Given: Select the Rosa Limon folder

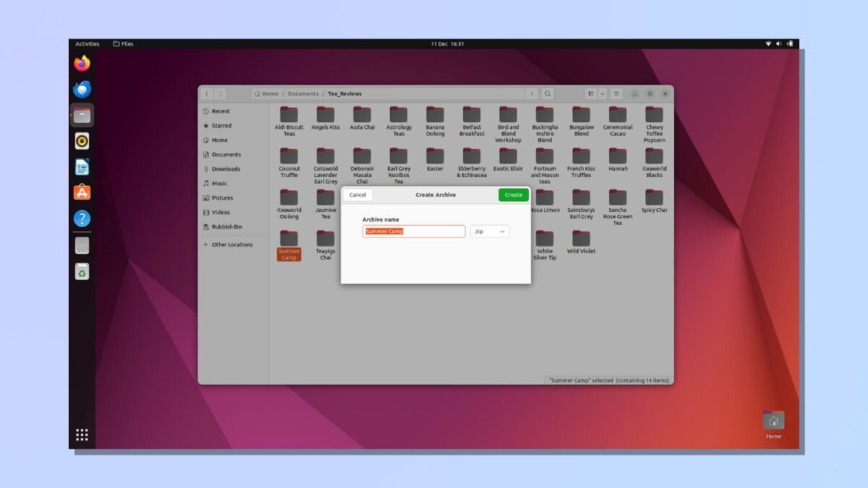Looking at the screenshot, I should 545,201.
